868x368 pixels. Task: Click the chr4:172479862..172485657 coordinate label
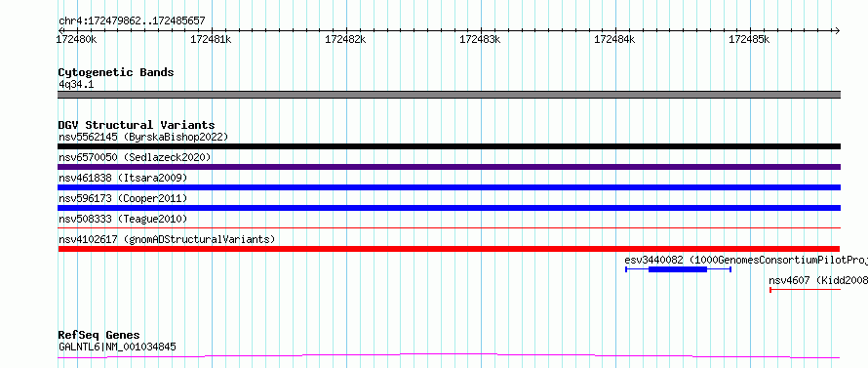tap(132, 21)
